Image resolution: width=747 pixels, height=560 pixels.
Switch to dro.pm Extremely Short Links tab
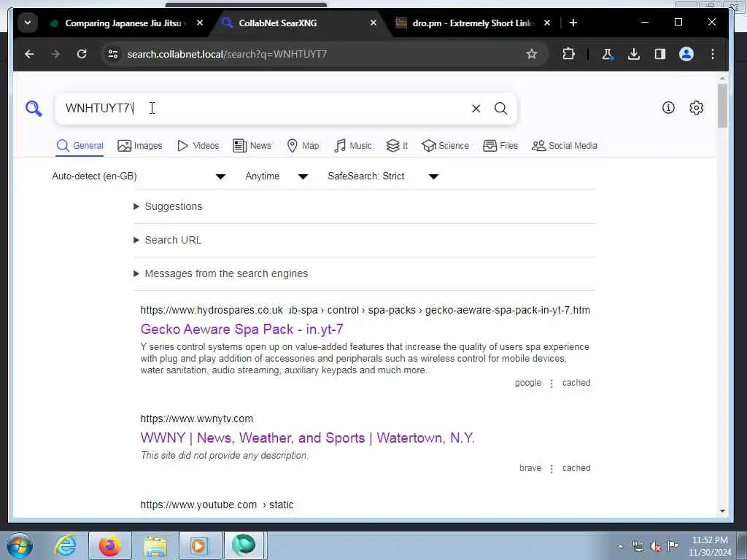coord(473,23)
